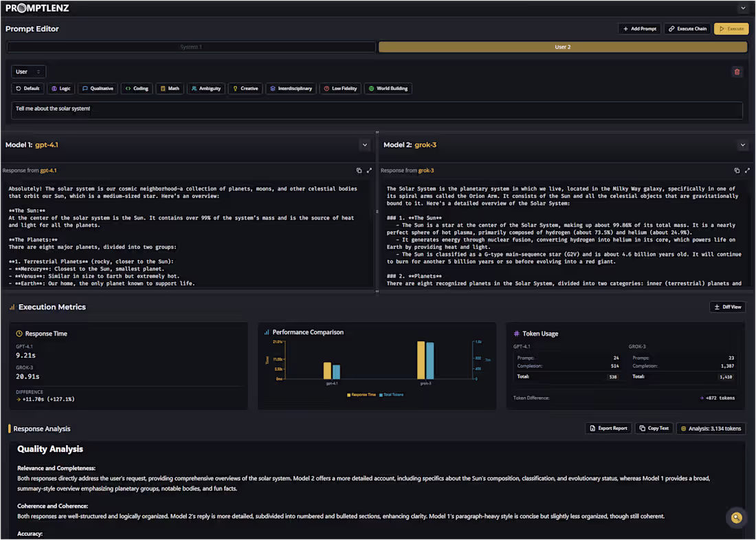
Task: Switch to the System 1 tab
Action: [x=191, y=47]
